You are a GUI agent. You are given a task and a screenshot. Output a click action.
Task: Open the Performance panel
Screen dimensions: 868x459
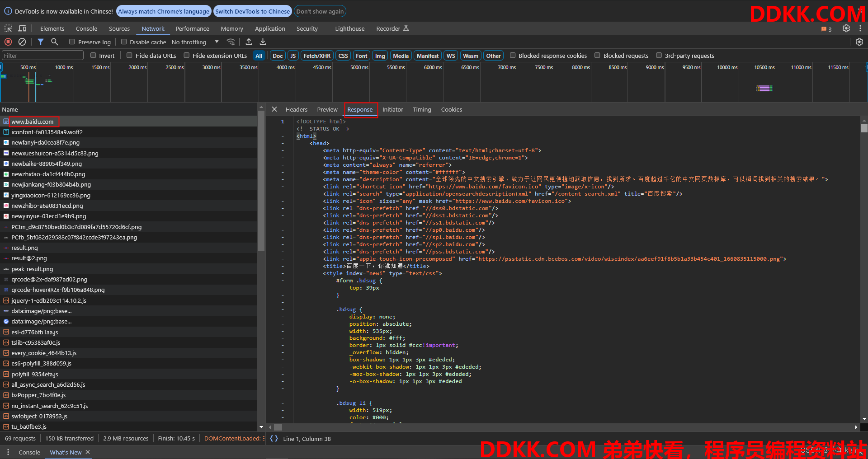coord(193,28)
